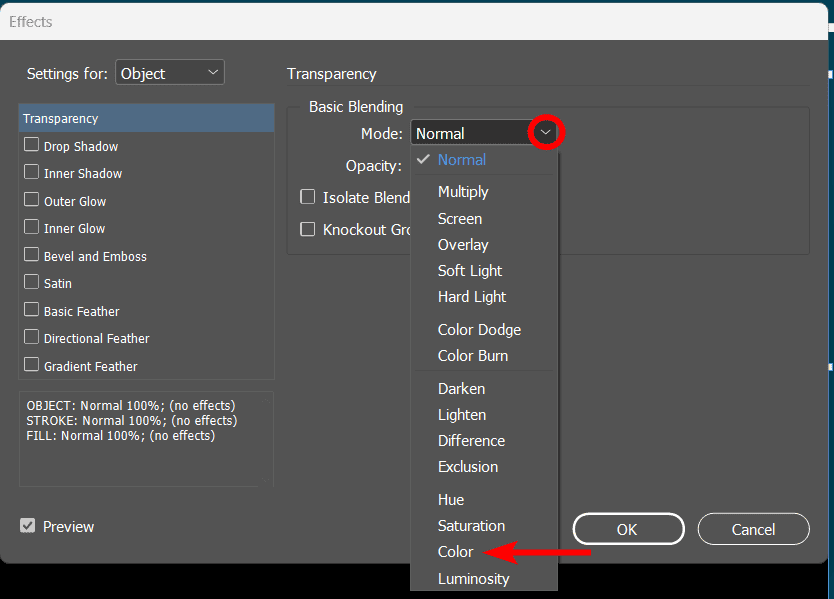This screenshot has width=834, height=599.
Task: Uncheck the Preview checkbox
Action: (28, 526)
